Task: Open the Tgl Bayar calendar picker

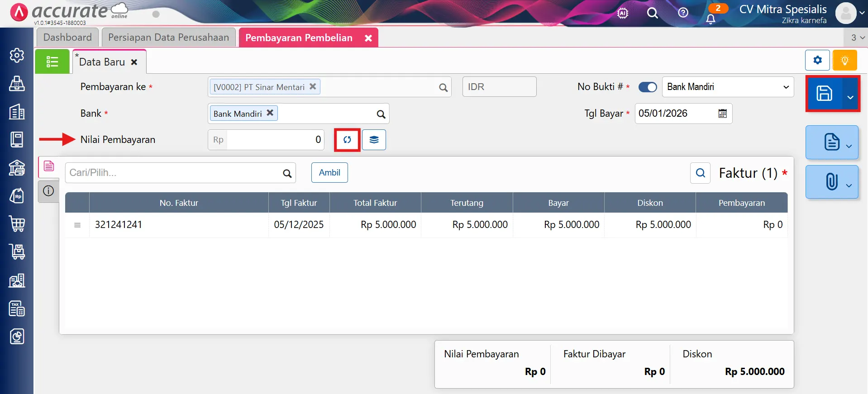Action: tap(722, 114)
